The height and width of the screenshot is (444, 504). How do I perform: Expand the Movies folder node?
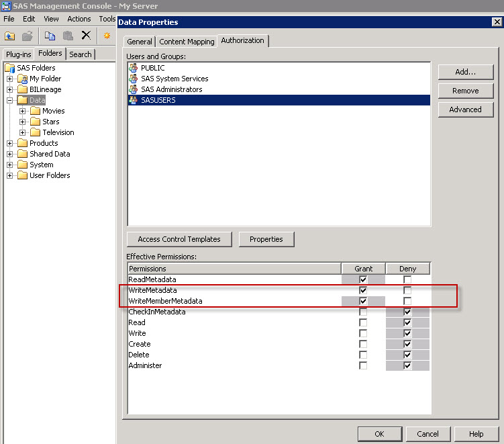23,111
